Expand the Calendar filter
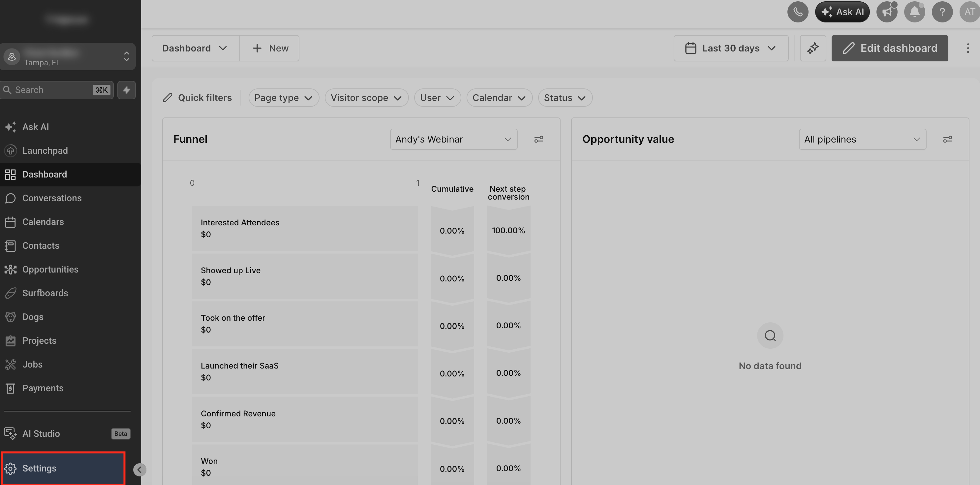Viewport: 980px width, 485px height. [x=499, y=98]
